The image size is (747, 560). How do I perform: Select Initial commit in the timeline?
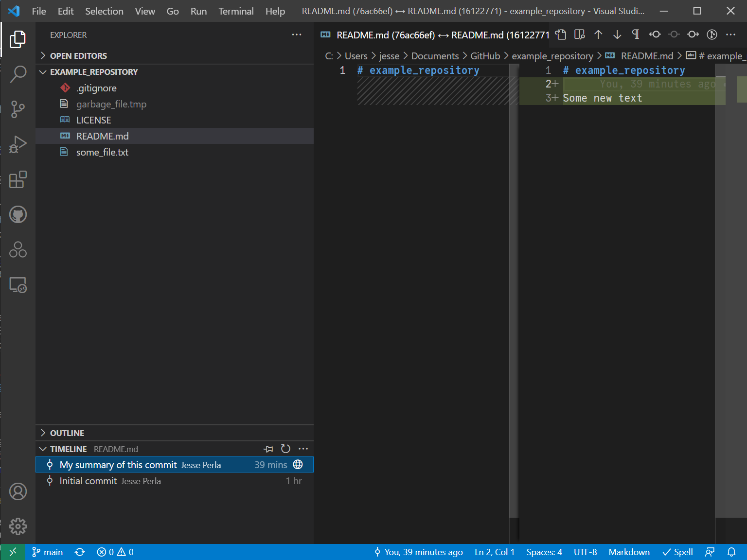coord(88,481)
